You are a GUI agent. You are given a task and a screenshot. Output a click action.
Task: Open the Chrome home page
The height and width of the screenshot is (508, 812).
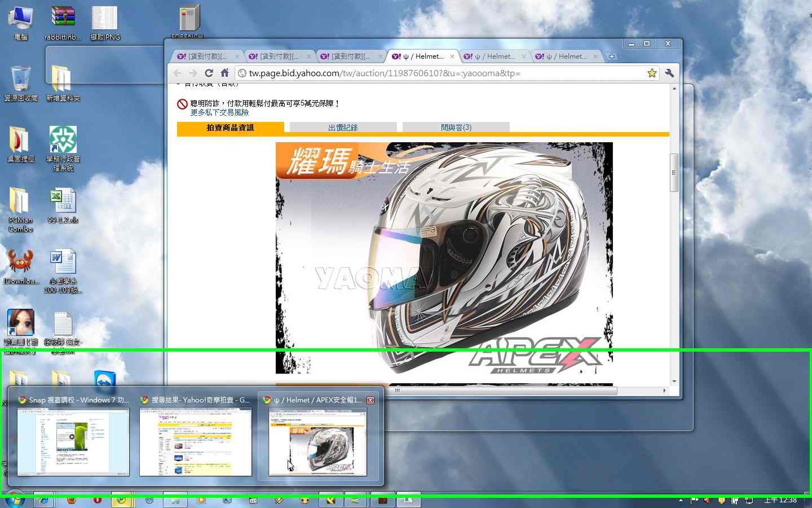[224, 73]
